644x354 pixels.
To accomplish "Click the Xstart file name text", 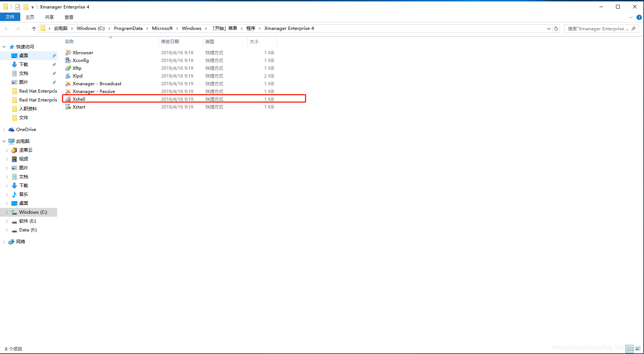I will tap(79, 107).
